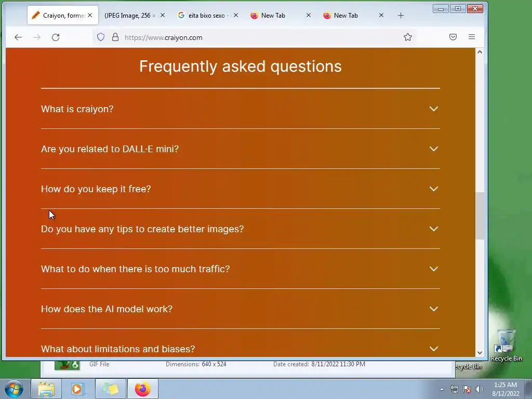
Task: Open Windows Explorer from the taskbar
Action: pos(46,389)
